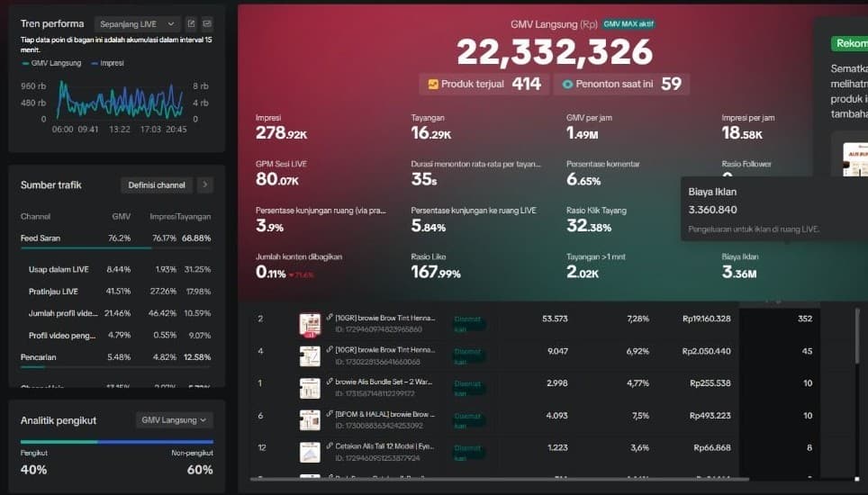Select the Usap dalam LIVE channel row
Image resolution: width=868 pixels, height=495 pixels.
pos(115,269)
